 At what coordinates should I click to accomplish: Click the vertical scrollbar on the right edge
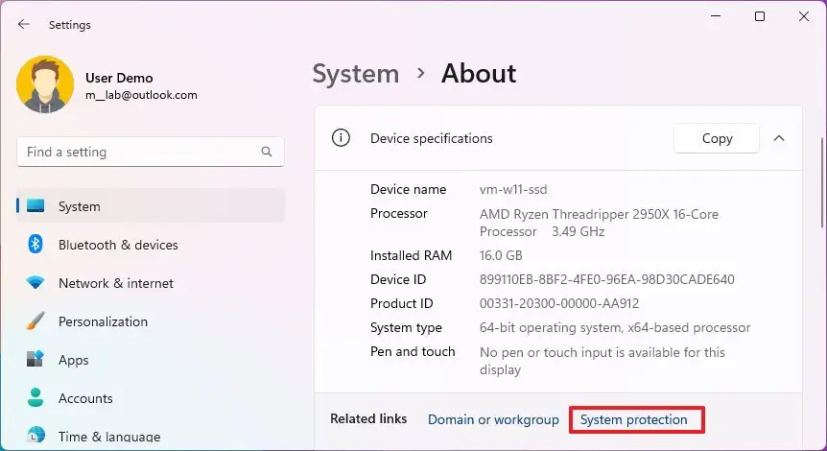[x=822, y=183]
